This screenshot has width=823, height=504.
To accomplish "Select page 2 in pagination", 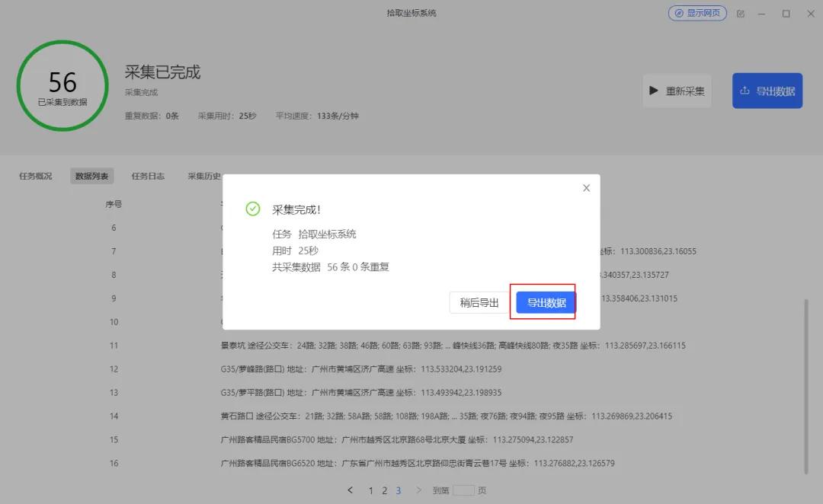I will [x=385, y=490].
